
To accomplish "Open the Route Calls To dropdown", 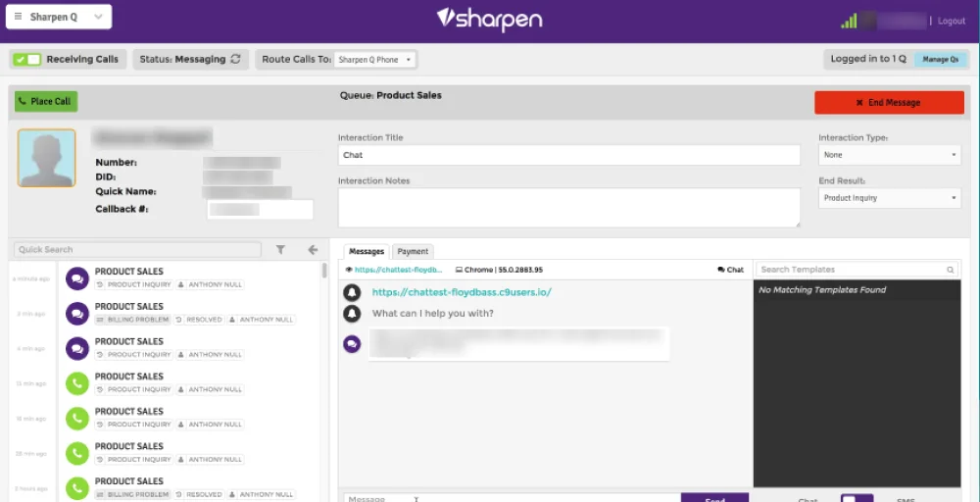I will [375, 60].
